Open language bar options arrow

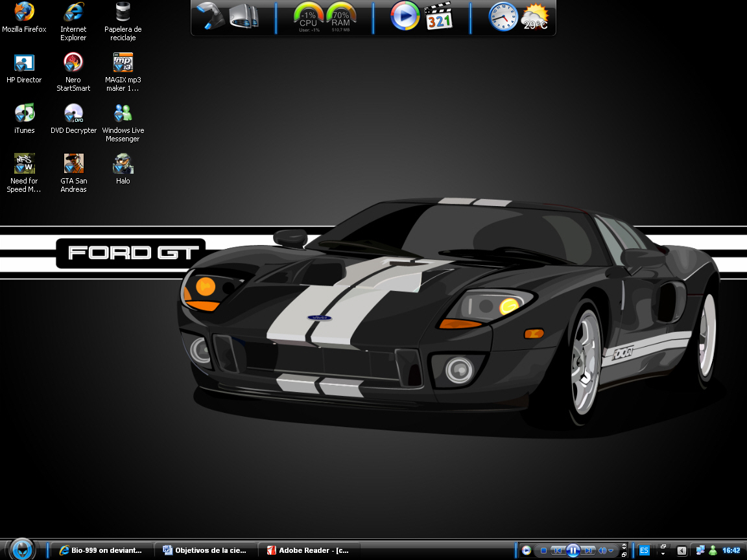(x=663, y=554)
